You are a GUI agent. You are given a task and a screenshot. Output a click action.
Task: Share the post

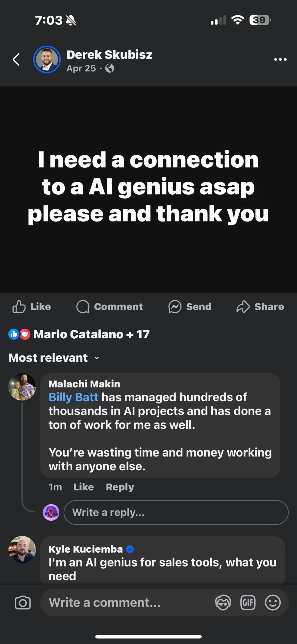click(x=260, y=306)
